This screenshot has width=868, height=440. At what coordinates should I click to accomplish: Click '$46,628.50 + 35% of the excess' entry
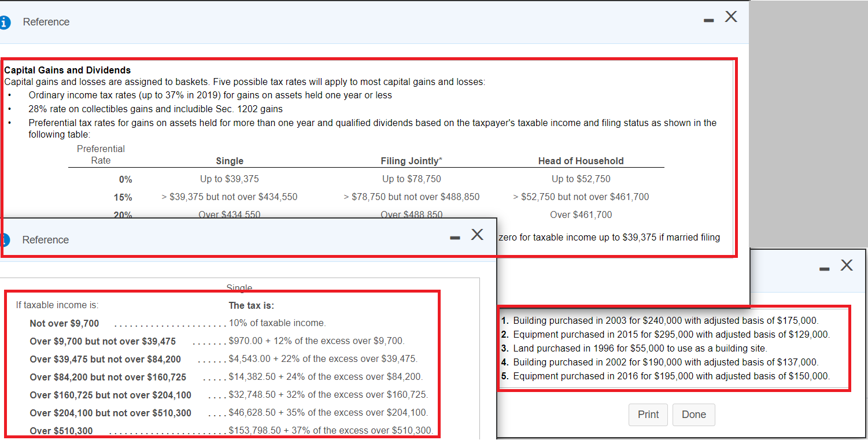click(328, 412)
